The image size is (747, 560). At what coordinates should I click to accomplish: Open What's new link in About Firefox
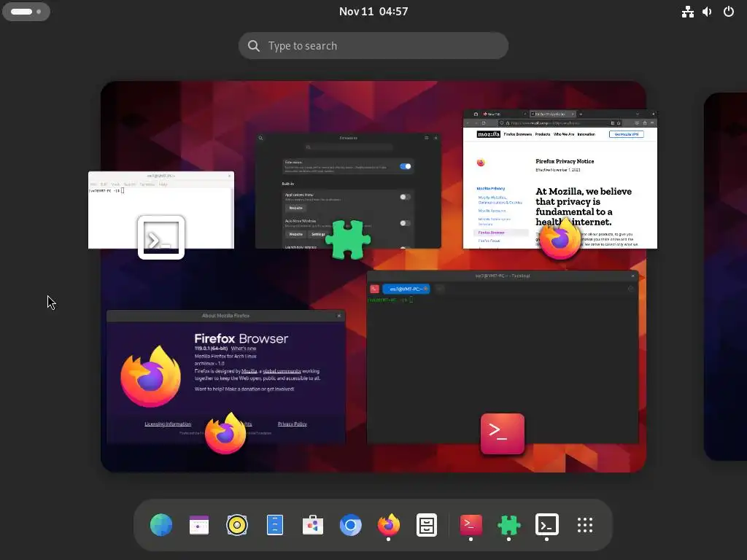pyautogui.click(x=244, y=349)
